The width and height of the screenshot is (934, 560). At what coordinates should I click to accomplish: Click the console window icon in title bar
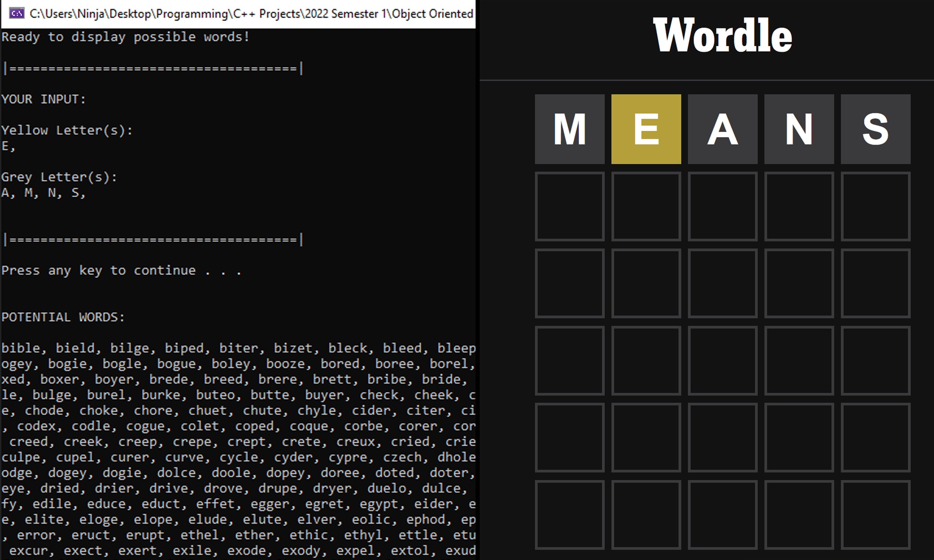point(16,13)
